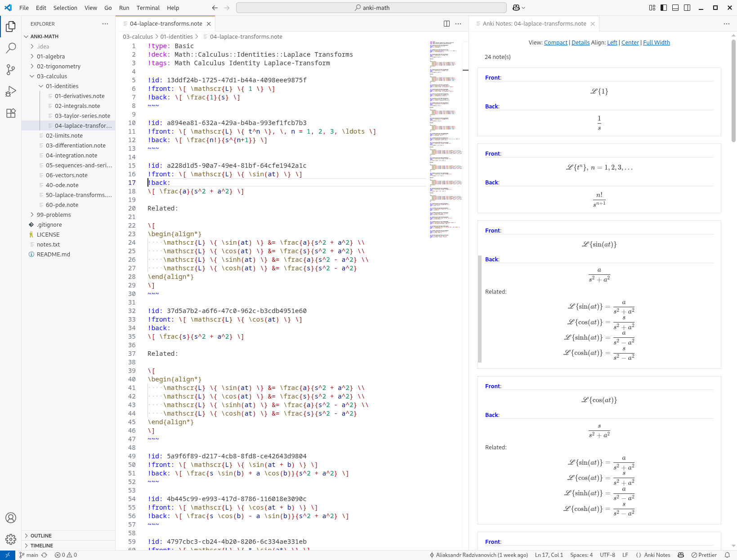Click the anki-math command center search bar
Image resolution: width=737 pixels, height=560 pixels.
[x=371, y=8]
